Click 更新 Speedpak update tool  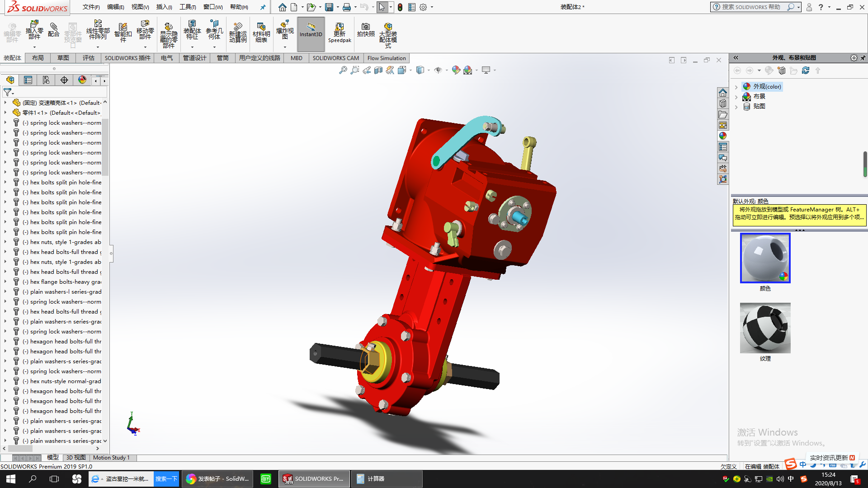pyautogui.click(x=340, y=33)
